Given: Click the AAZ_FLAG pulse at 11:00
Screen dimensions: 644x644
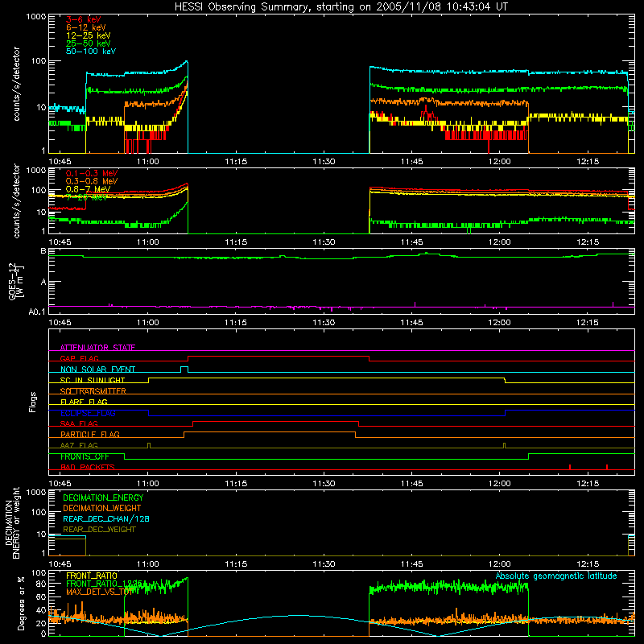Looking at the screenshot, I should point(149,445).
